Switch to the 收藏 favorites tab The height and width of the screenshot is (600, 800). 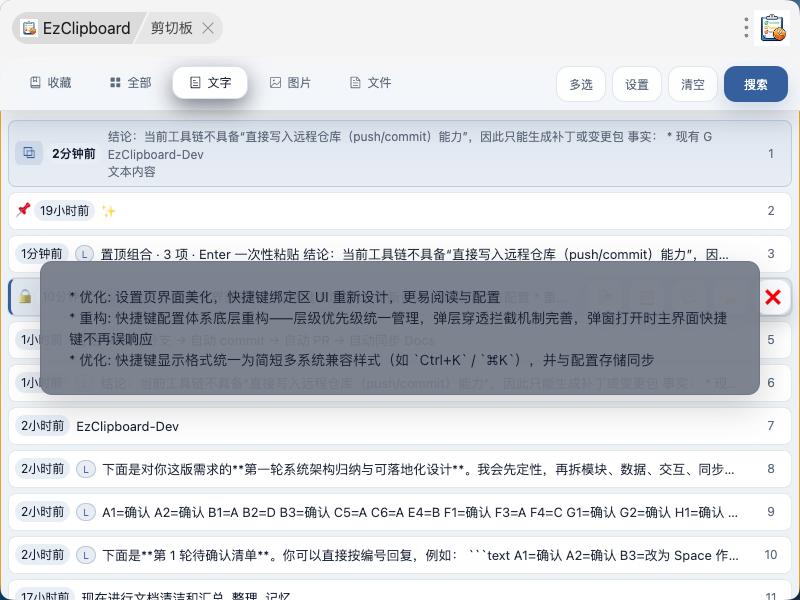pyautogui.click(x=50, y=83)
